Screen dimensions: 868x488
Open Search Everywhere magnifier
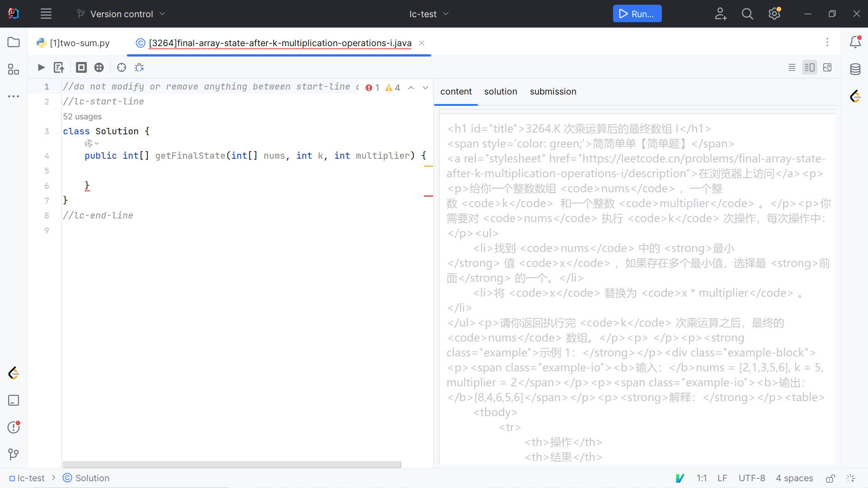click(747, 14)
